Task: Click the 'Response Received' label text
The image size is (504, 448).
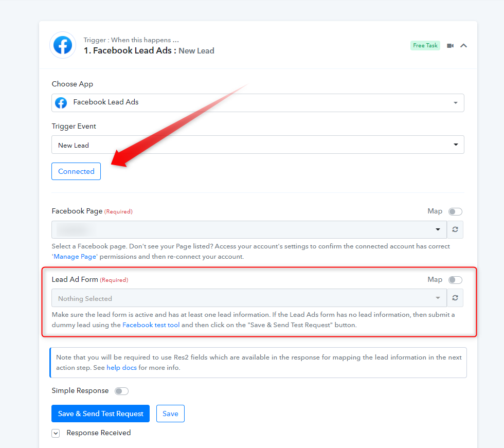Action: click(99, 433)
